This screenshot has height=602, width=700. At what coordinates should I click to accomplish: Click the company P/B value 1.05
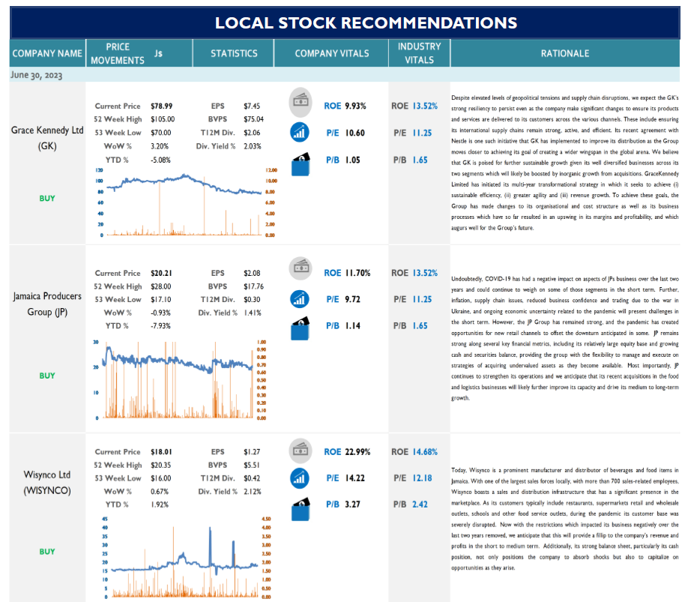pos(352,160)
